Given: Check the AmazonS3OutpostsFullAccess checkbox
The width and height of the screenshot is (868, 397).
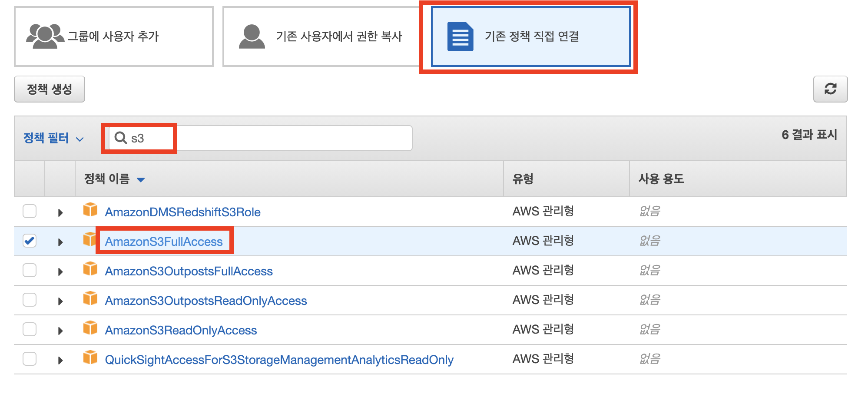Looking at the screenshot, I should 30,270.
